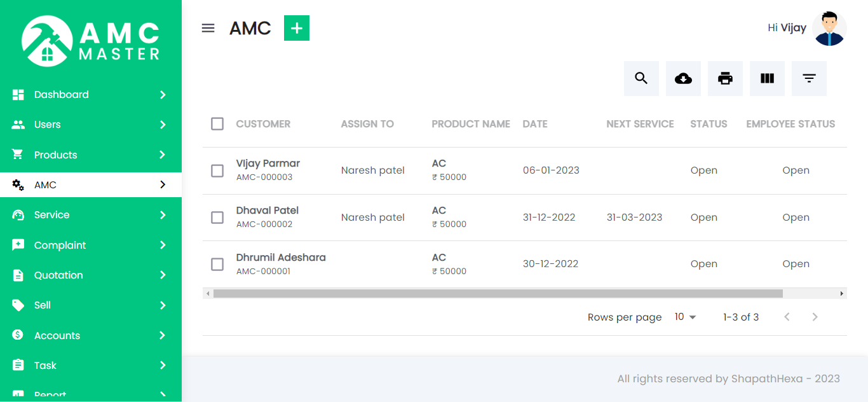868x402 pixels.
Task: Click the filter icon above the table
Action: (x=809, y=78)
